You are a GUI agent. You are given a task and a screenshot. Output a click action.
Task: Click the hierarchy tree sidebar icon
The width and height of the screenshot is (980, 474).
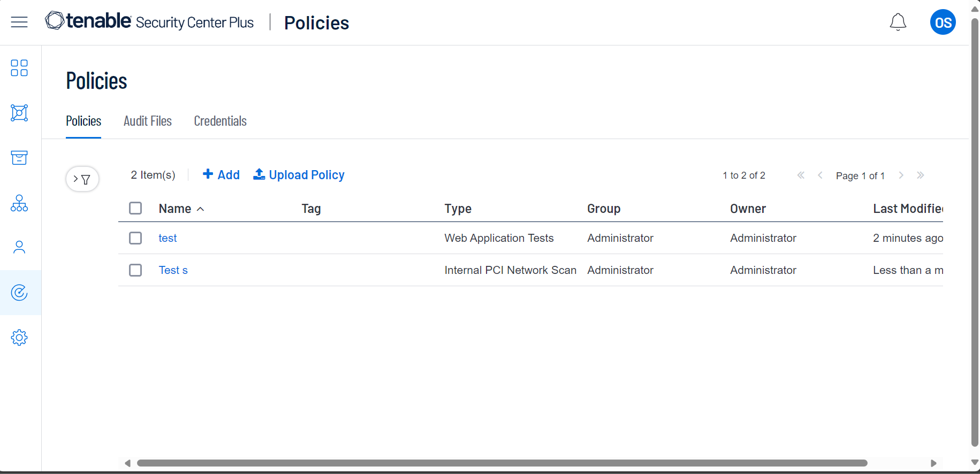19,203
